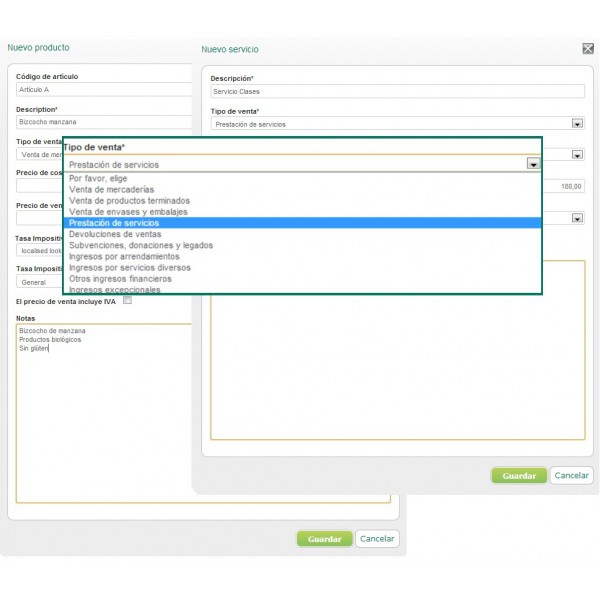Select 'Venta de productos terminados' option
Screen dimensions: 600x600
coord(129,200)
